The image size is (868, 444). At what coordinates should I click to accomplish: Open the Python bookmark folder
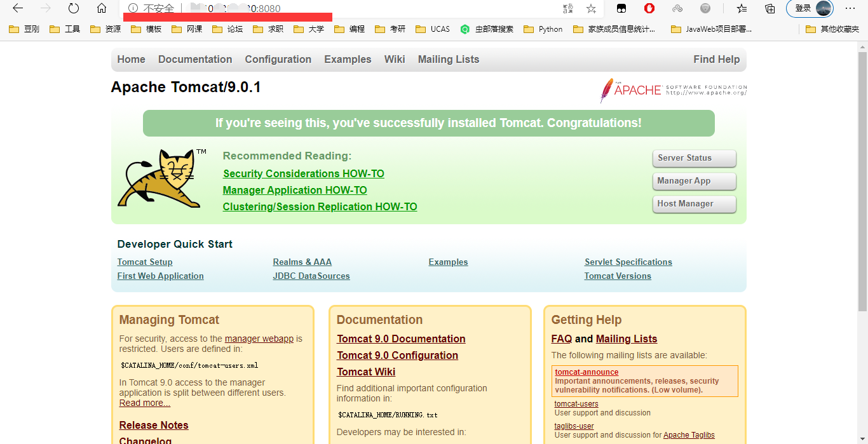point(543,29)
